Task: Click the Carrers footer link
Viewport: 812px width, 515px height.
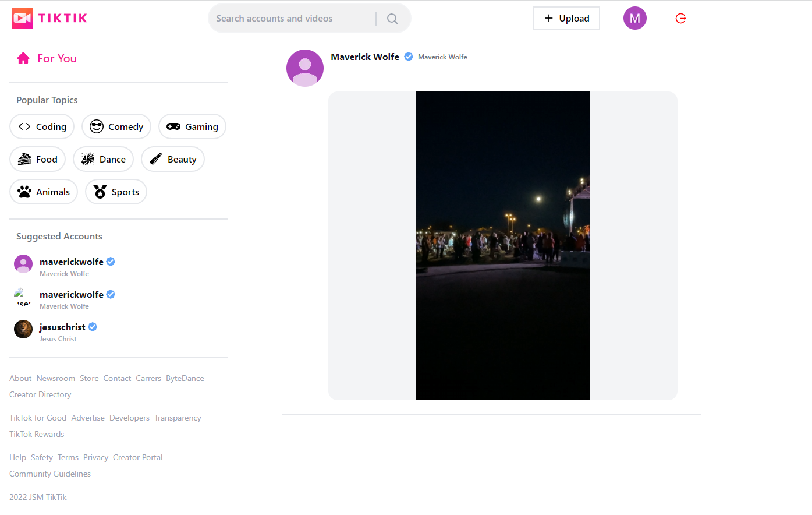Action: click(x=148, y=378)
